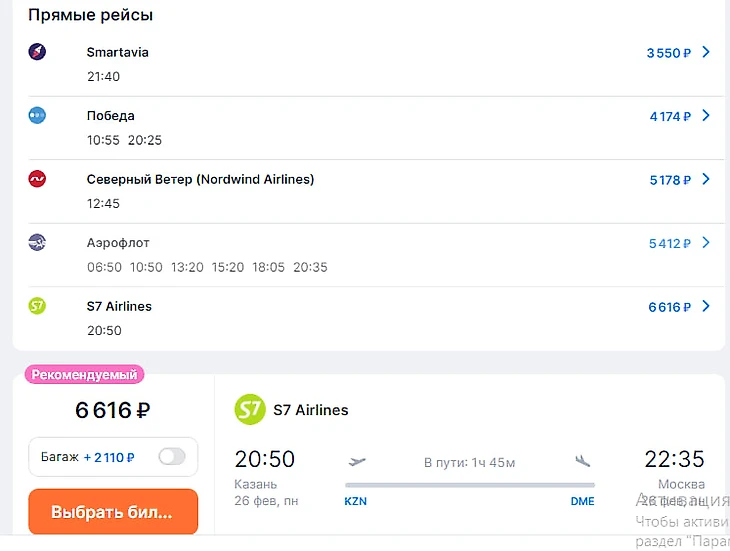Click the departure plane icon near 20:50
Image resolution: width=730 pixels, height=551 pixels.
[x=357, y=460]
